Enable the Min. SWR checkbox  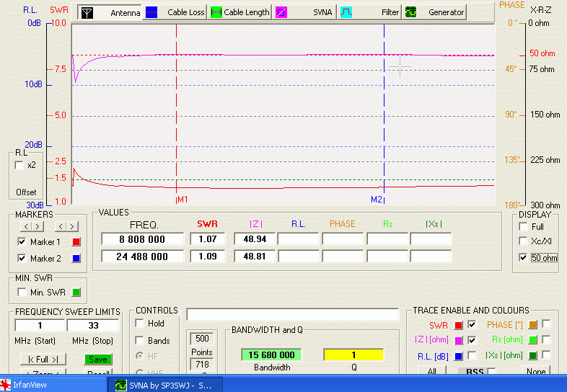21,292
